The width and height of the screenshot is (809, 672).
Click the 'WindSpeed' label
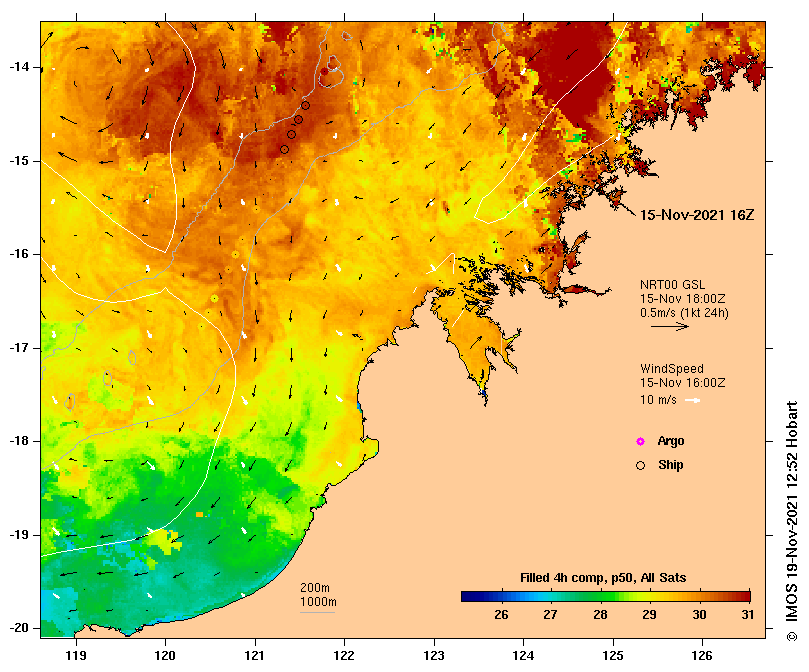click(672, 369)
